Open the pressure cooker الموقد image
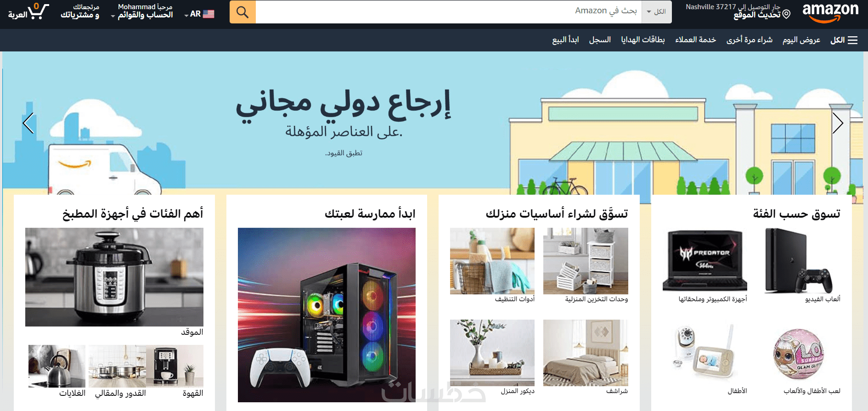Image resolution: width=868 pixels, height=411 pixels. point(114,277)
